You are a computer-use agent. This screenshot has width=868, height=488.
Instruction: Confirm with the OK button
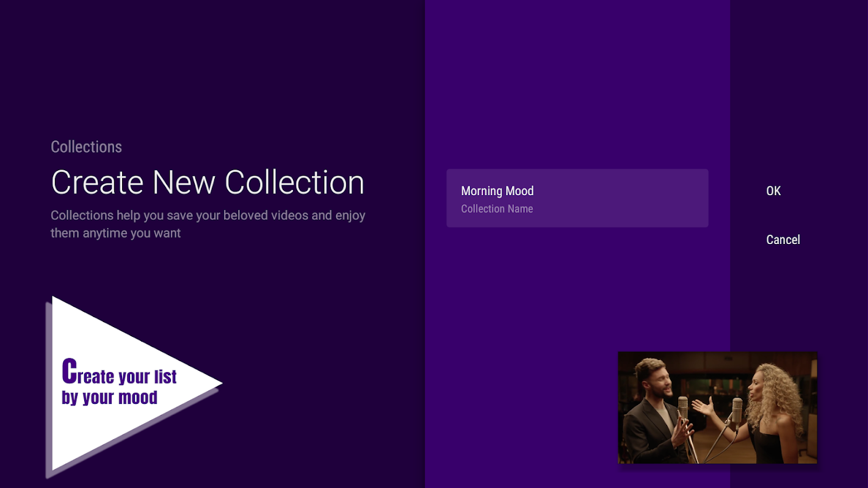tap(773, 191)
